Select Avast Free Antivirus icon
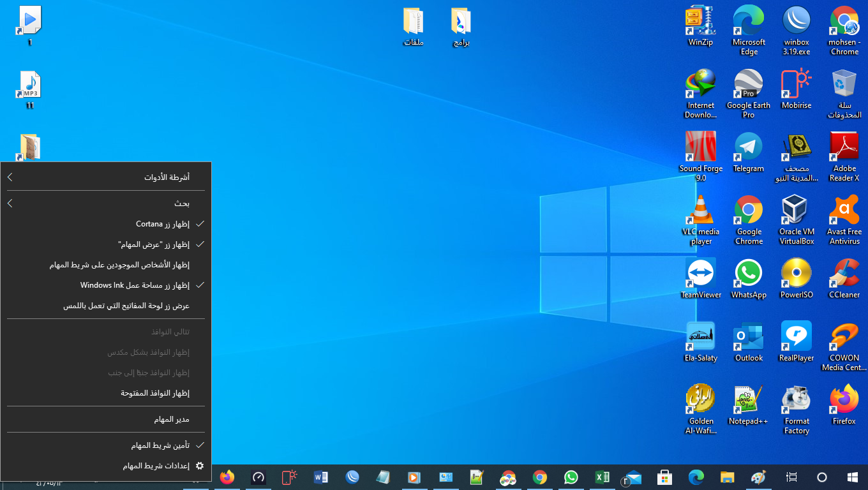 tap(844, 220)
